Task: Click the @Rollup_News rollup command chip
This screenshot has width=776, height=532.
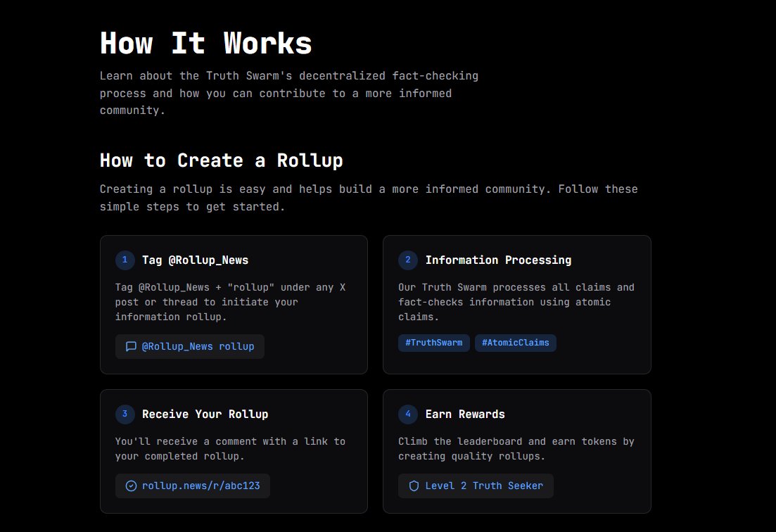Action: (x=189, y=346)
